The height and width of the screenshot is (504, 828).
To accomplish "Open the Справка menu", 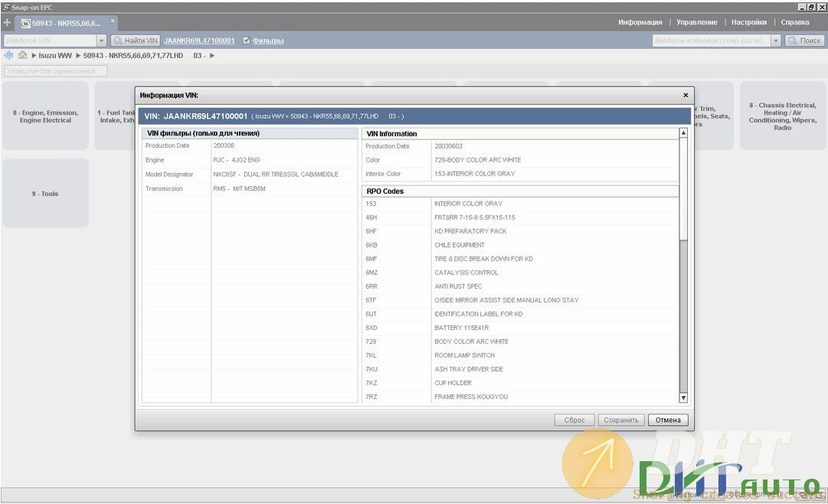I will point(795,22).
